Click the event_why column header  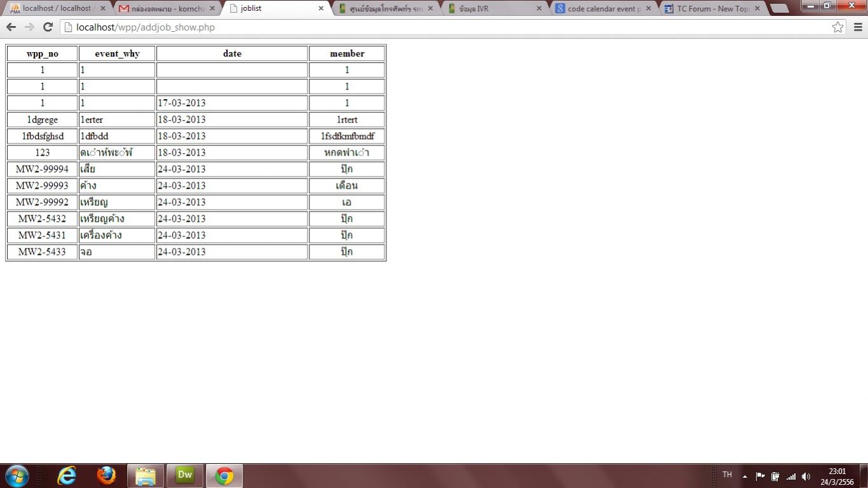117,53
